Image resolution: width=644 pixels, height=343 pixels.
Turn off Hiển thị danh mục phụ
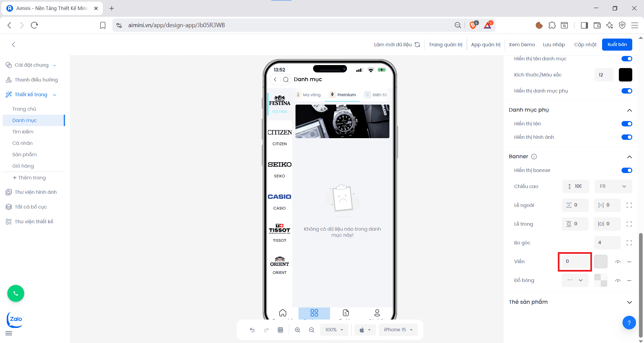627,91
